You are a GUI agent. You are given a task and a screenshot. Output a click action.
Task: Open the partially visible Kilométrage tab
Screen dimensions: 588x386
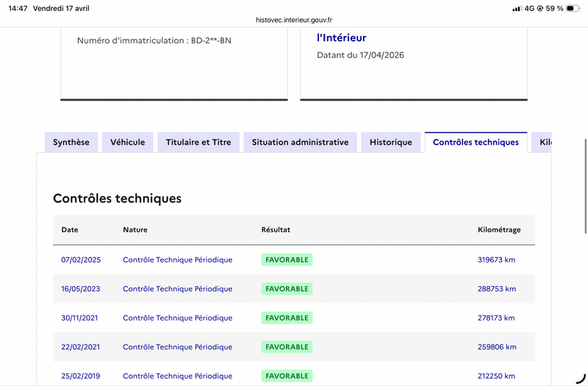(542, 142)
